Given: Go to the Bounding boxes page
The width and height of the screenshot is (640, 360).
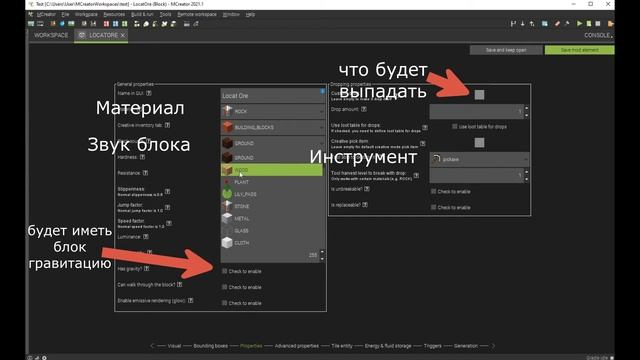Looking at the screenshot, I should click(x=211, y=346).
